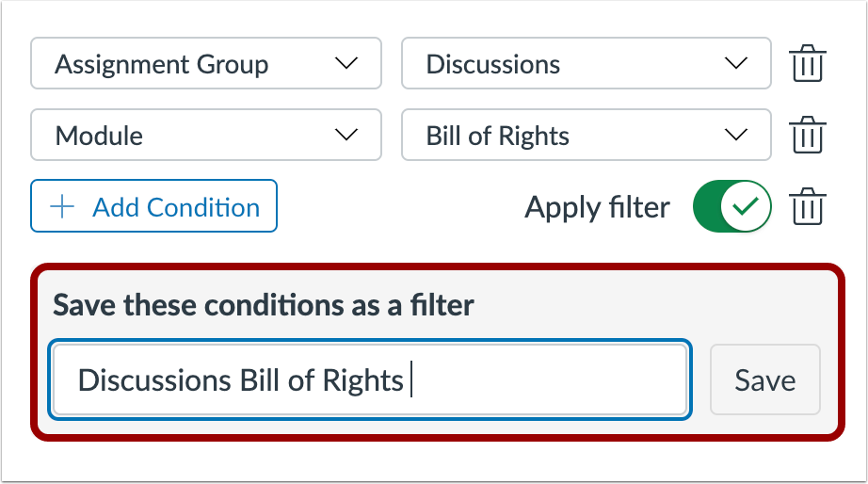Click chevron arrow on Discussions selector
This screenshot has height=484, width=868.
pos(735,64)
